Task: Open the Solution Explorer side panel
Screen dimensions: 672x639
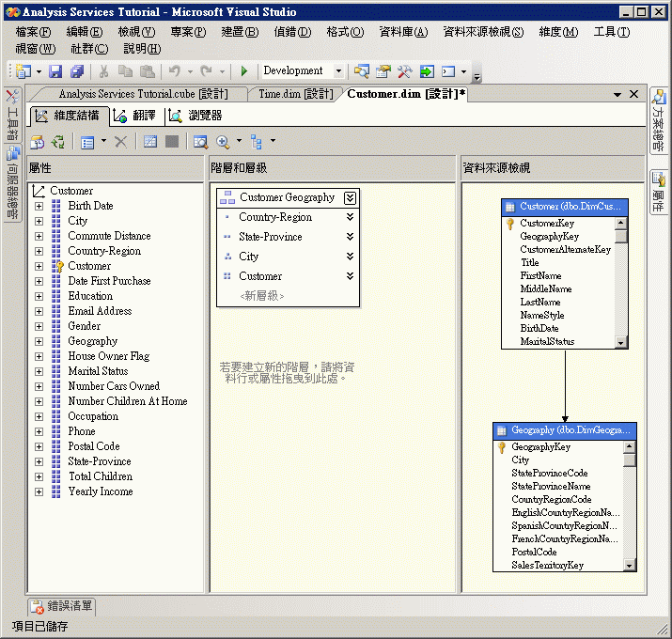Action: tap(658, 120)
